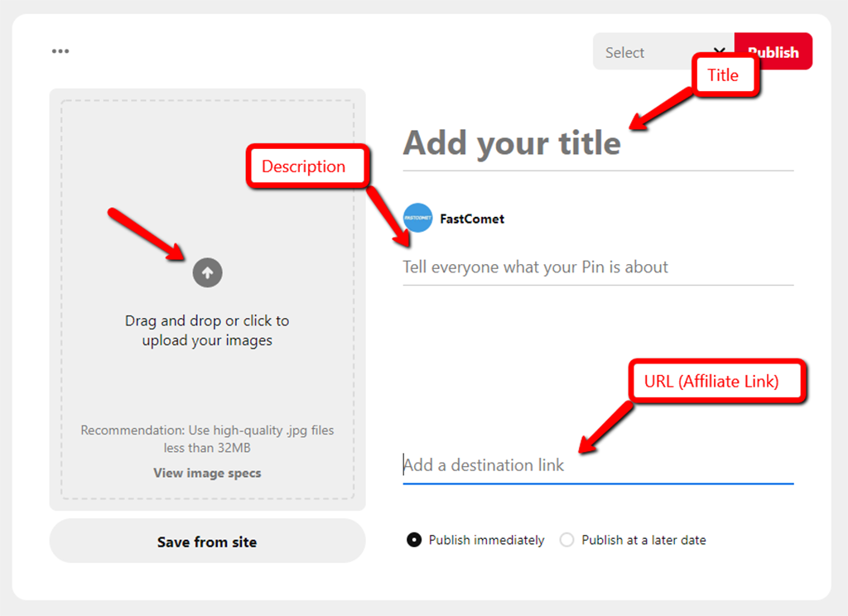Click the upload arrow icon
The width and height of the screenshot is (848, 616).
click(x=208, y=272)
